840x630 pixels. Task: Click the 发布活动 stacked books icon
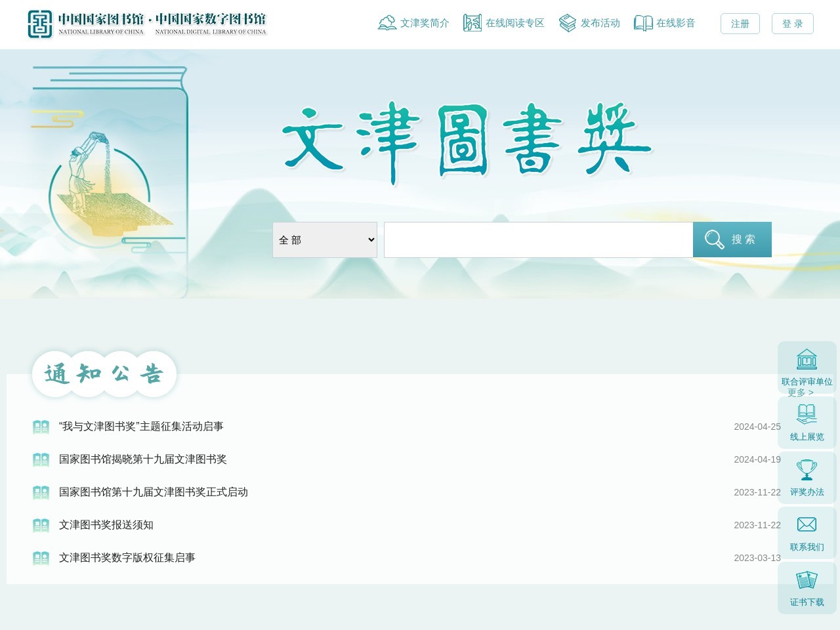(567, 23)
